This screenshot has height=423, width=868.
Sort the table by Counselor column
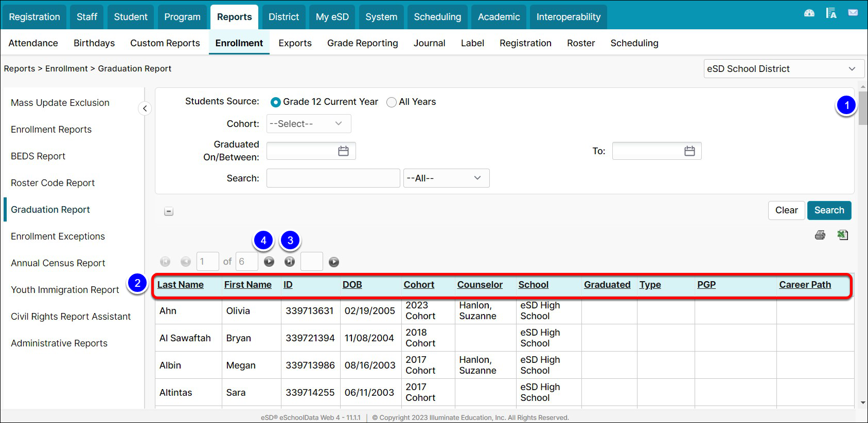(480, 285)
